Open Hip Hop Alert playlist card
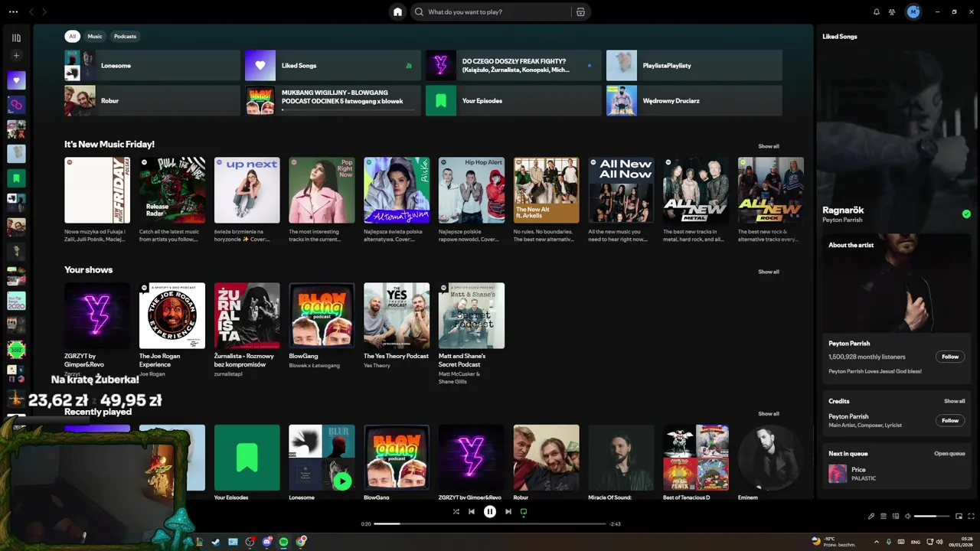Viewport: 980px width, 551px height. pyautogui.click(x=472, y=200)
